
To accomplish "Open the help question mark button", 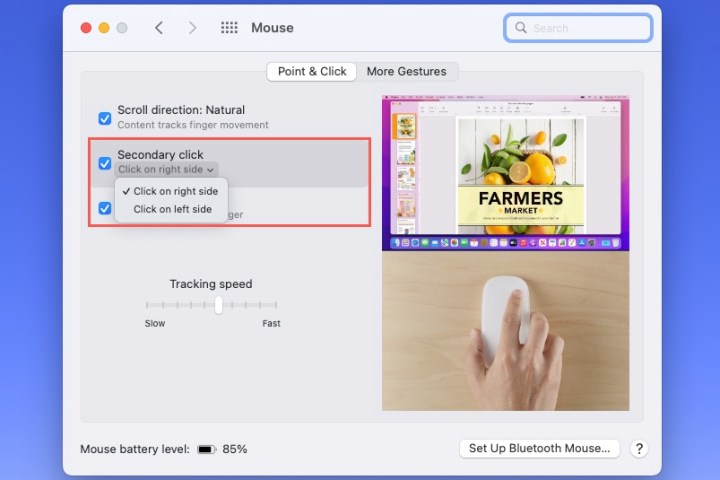I will pos(639,448).
